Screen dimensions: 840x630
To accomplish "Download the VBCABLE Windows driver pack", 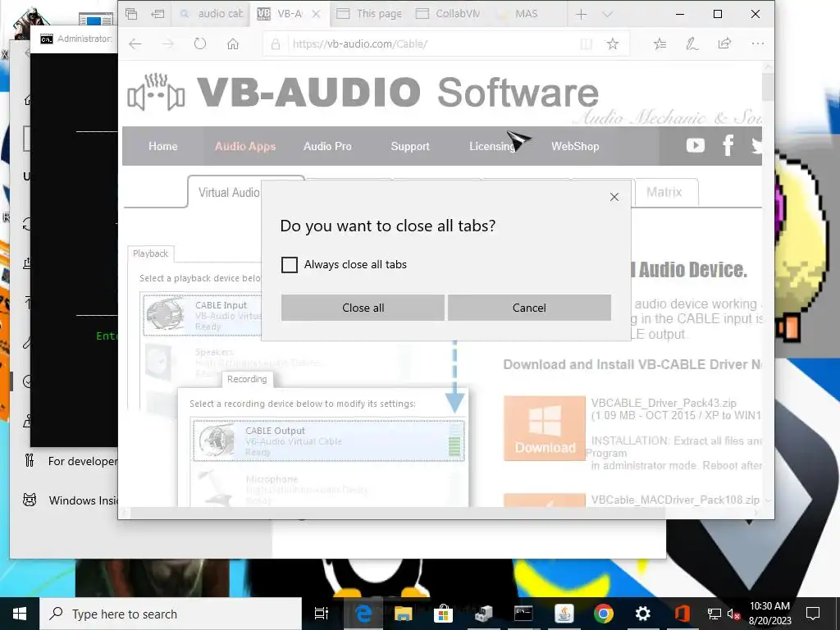I will pyautogui.click(x=545, y=428).
